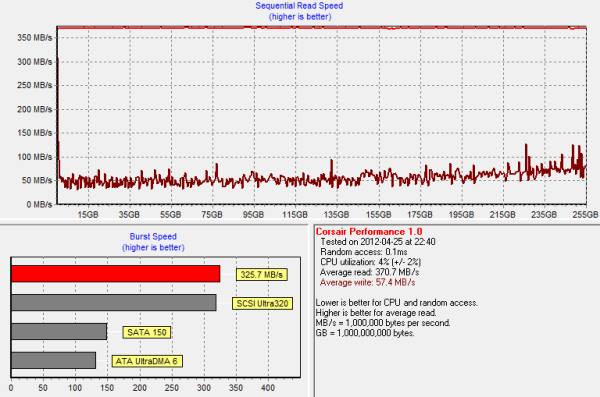Click the Corsair Performance 1.0 heading
The image size is (600, 397).
coord(369,232)
